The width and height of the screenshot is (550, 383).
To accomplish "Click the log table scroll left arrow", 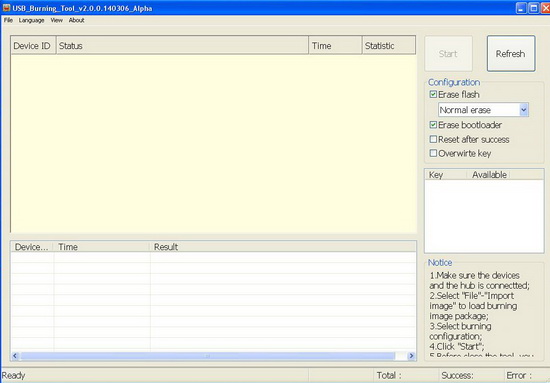I will click(15, 356).
